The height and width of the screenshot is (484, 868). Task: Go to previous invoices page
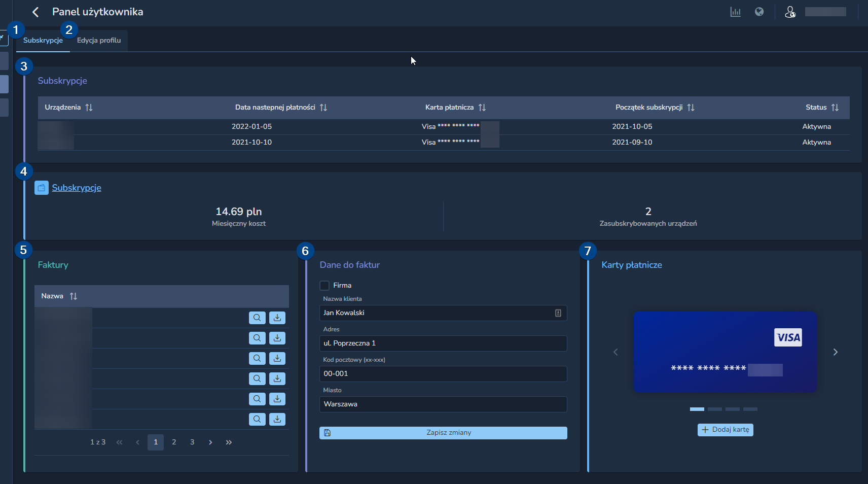pos(137,442)
